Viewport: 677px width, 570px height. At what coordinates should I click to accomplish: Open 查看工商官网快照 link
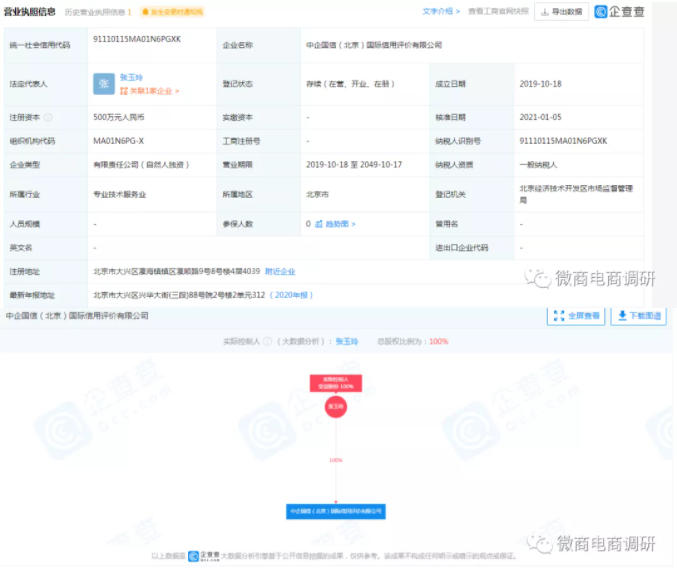498,11
